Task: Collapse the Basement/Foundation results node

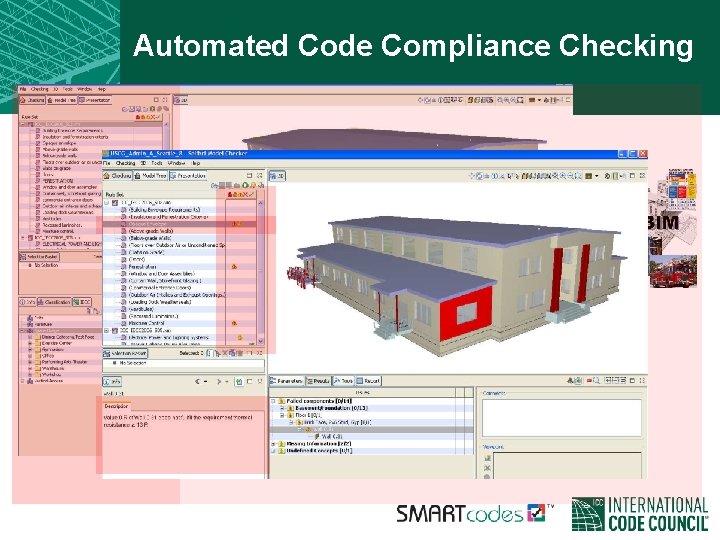Action: click(282, 408)
